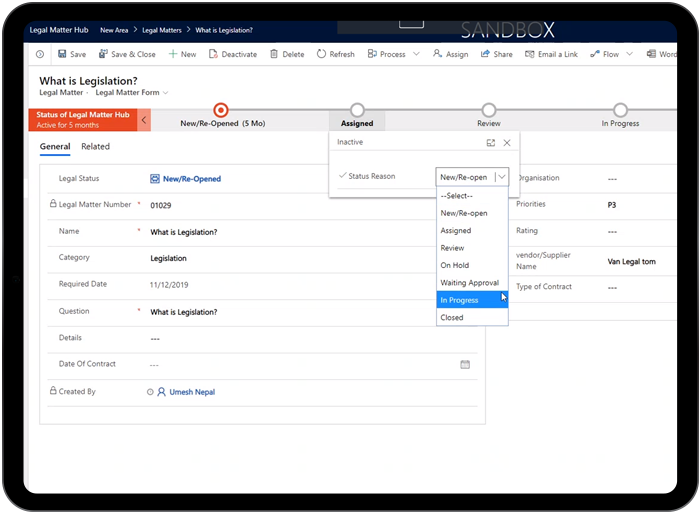Refresh the legal matter record
The width and height of the screenshot is (700, 514).
click(335, 54)
